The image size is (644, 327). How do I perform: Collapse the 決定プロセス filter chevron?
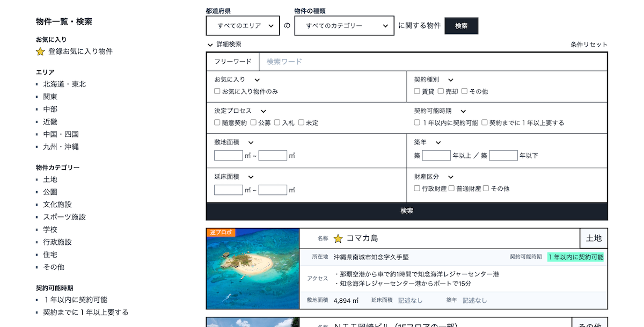point(264,111)
